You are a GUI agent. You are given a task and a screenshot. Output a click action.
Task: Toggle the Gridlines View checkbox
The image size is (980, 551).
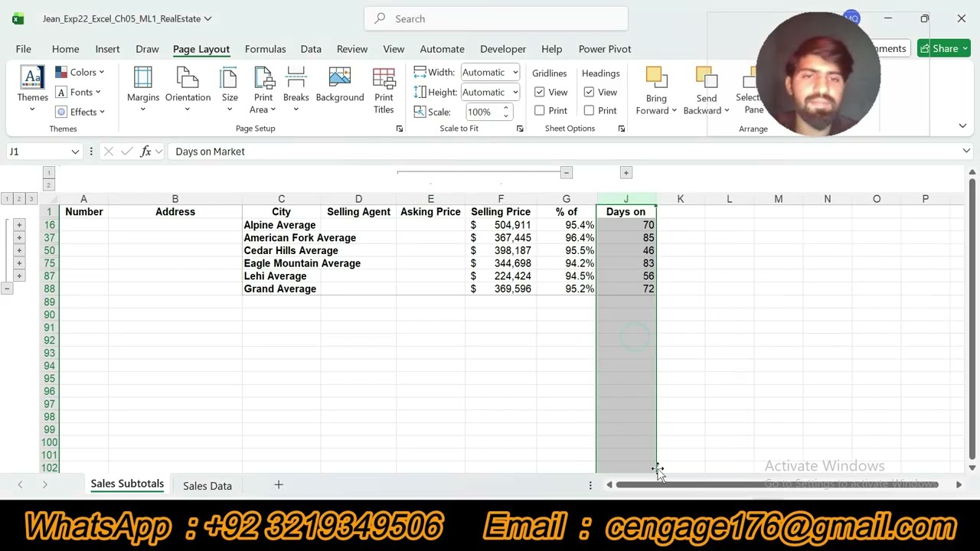coord(540,92)
